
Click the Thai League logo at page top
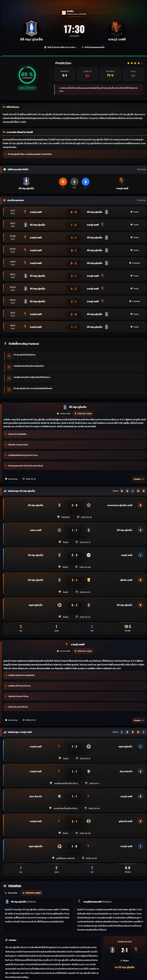point(64,13)
